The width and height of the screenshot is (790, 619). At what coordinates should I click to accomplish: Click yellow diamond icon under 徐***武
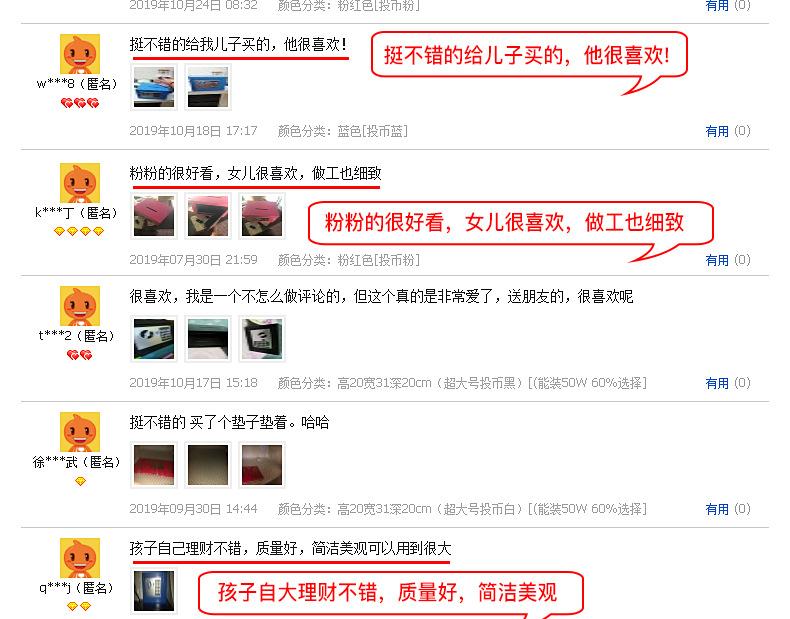coord(80,481)
